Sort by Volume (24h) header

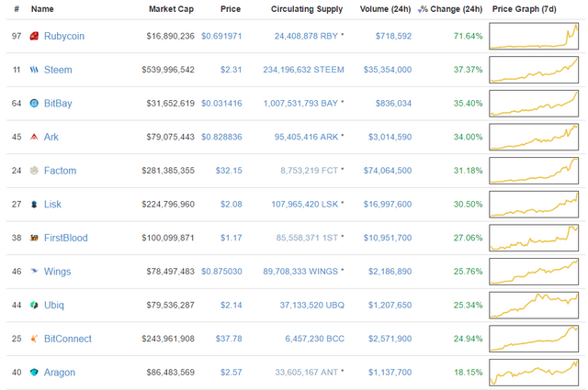385,9
